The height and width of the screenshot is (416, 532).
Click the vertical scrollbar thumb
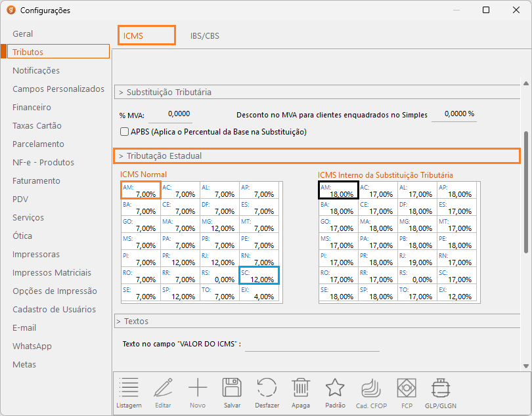525,190
